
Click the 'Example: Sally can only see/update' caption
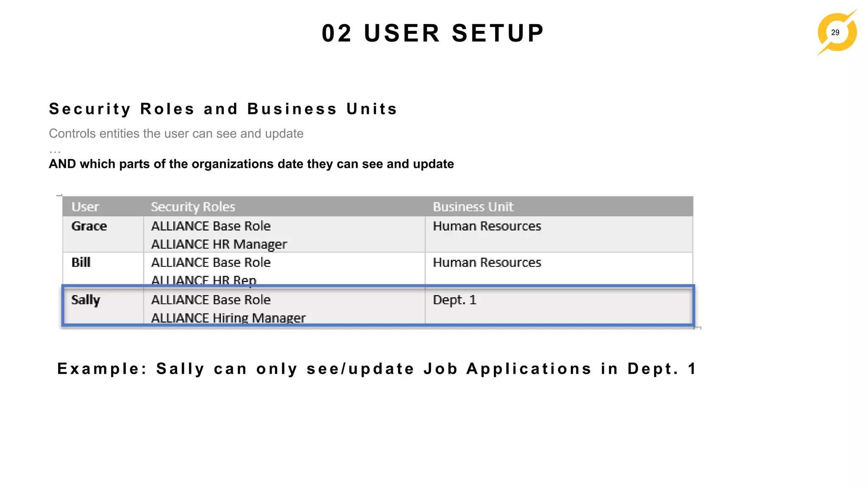pyautogui.click(x=377, y=369)
